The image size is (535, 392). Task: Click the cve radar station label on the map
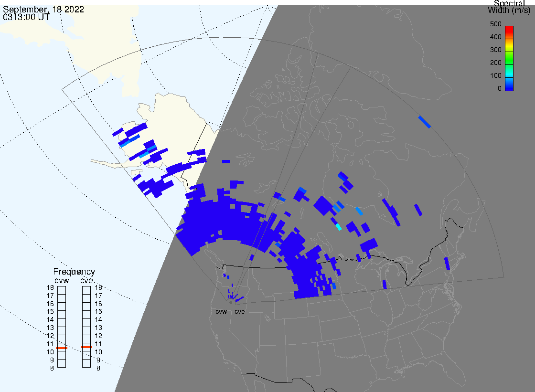[239, 311]
